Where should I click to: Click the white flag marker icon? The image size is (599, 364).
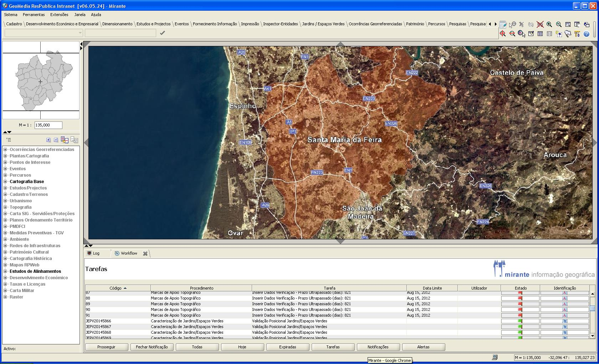[x=568, y=34]
